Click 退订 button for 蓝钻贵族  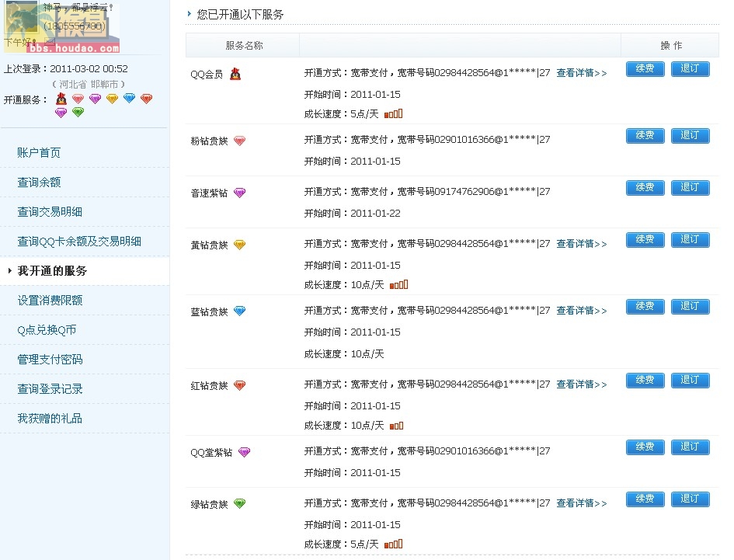690,306
